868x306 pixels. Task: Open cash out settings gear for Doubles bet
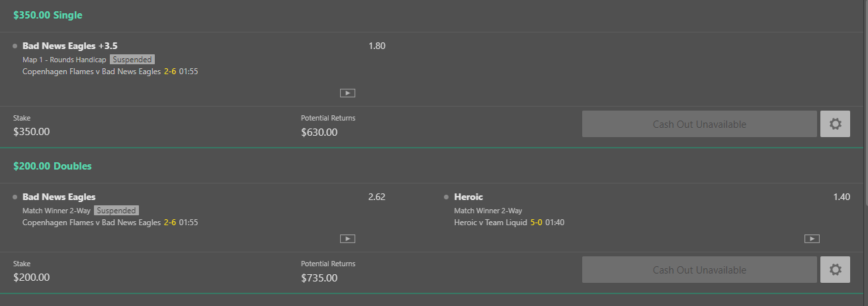point(835,270)
